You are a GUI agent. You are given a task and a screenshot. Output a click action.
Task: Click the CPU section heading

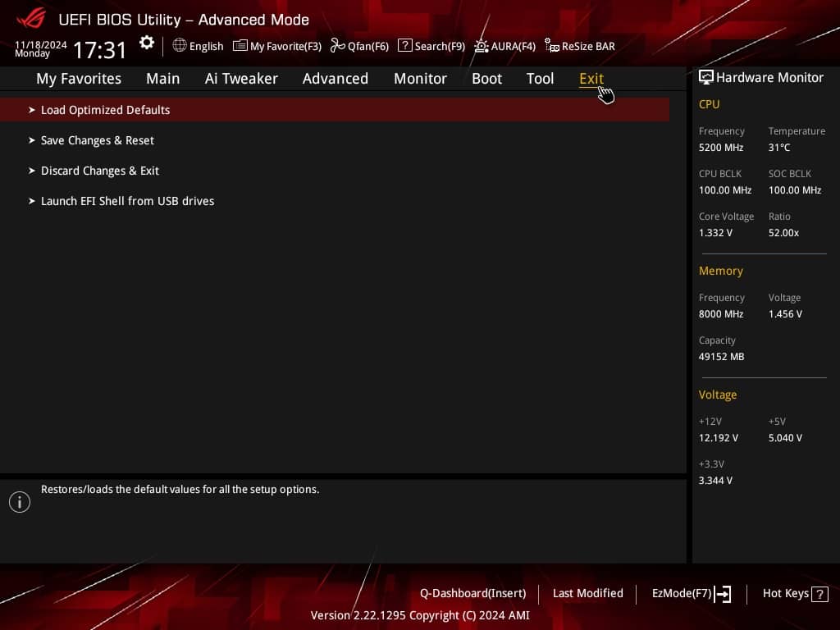pos(710,104)
